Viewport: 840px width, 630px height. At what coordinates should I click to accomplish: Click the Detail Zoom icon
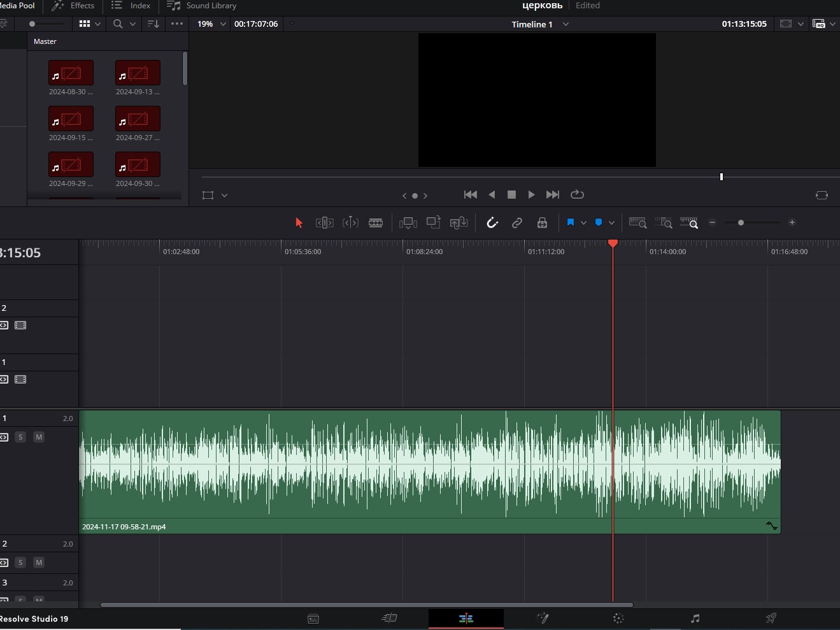(x=663, y=222)
